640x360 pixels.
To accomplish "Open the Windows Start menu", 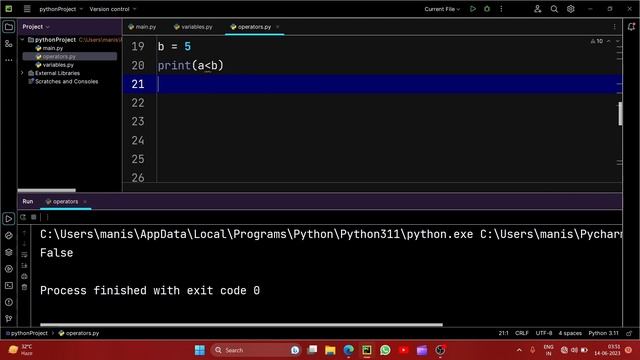I will point(200,350).
